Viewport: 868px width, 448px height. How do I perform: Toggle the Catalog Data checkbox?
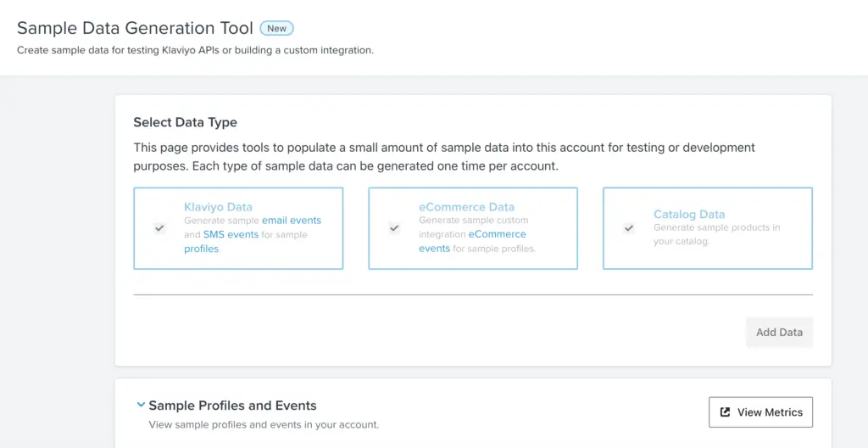tap(629, 228)
